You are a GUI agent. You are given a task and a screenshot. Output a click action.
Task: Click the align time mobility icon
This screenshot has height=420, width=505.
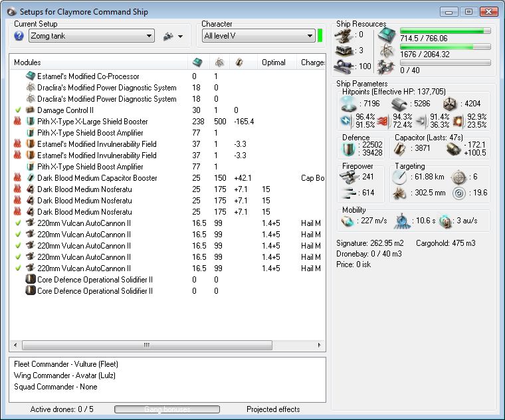click(402, 221)
